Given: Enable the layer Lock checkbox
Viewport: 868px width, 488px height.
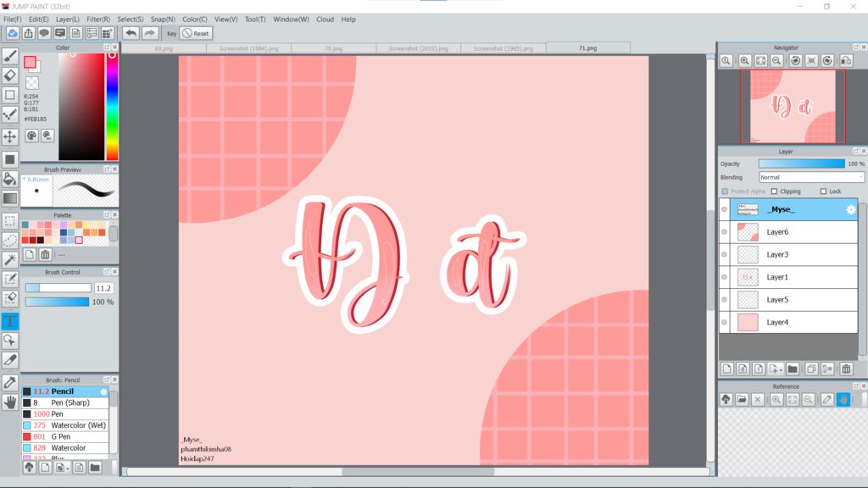Looking at the screenshot, I should tap(823, 191).
